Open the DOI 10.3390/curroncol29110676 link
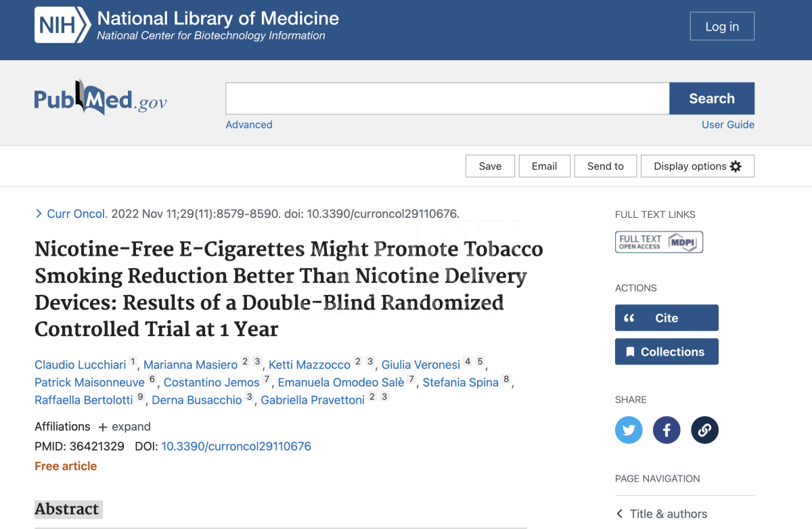The height and width of the screenshot is (529, 812). (236, 446)
